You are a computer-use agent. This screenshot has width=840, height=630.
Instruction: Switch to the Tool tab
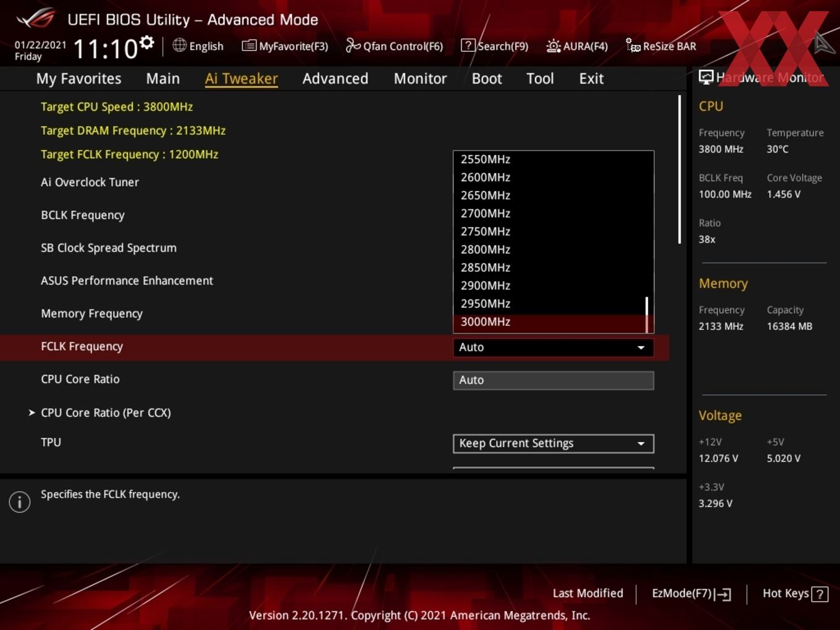coord(540,78)
